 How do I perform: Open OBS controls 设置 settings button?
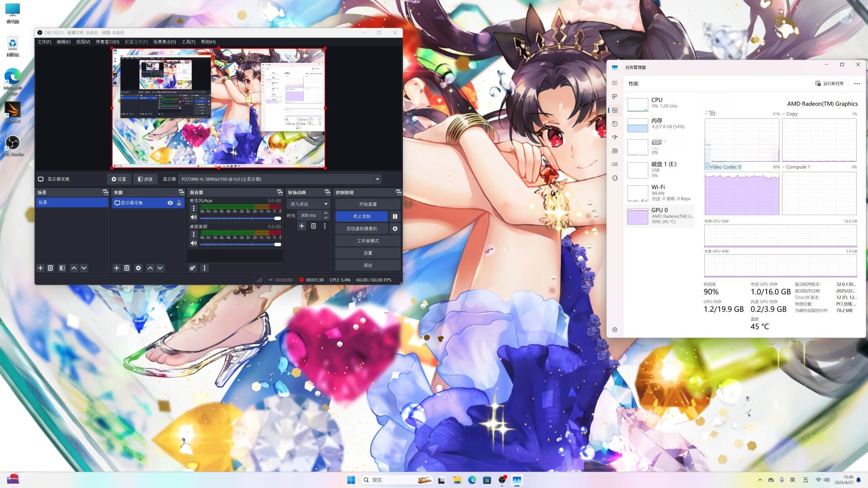(368, 253)
